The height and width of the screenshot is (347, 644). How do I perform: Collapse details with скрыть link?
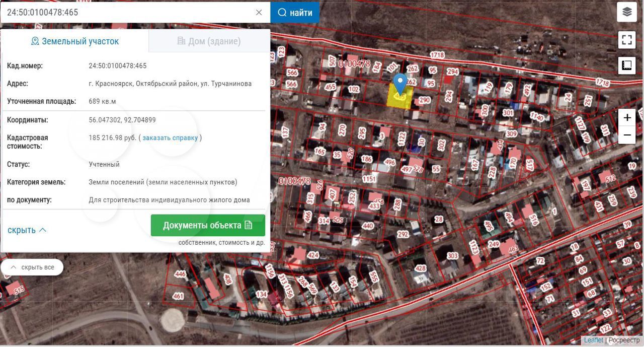27,230
